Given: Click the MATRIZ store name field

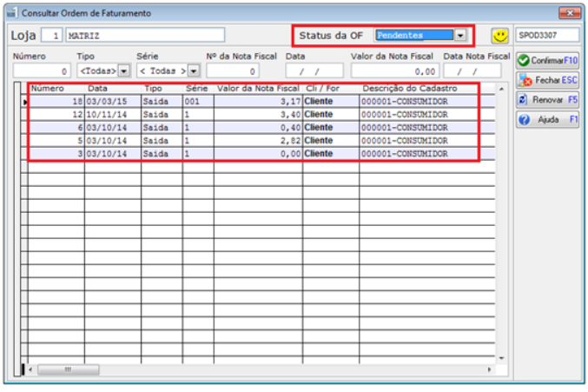Looking at the screenshot, I should click(x=145, y=36).
